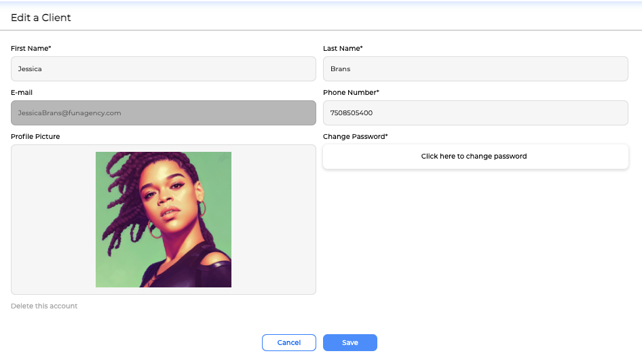
Task: Click the First Name label text
Action: (x=31, y=49)
